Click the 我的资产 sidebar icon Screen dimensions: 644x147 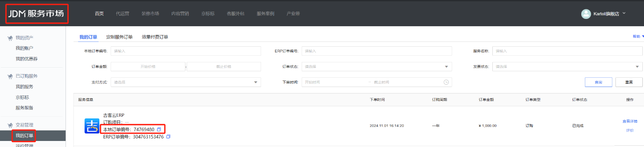point(10,38)
